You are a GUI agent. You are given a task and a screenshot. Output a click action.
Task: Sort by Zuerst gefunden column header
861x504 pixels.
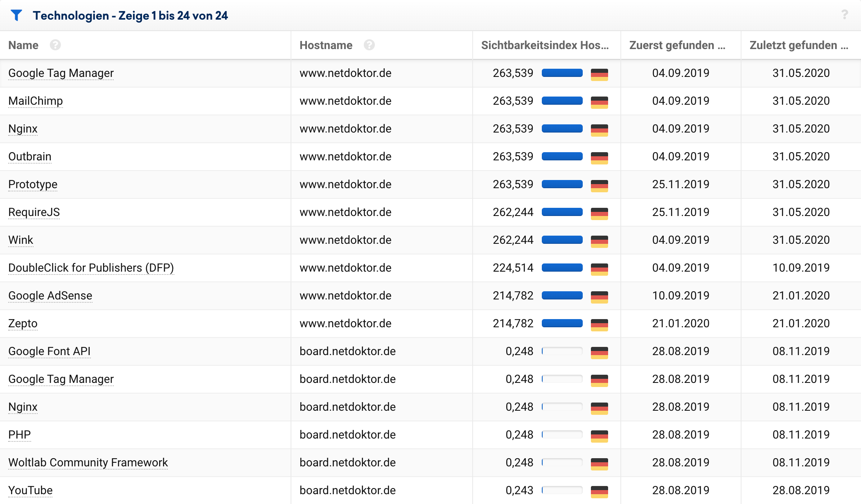pos(677,45)
